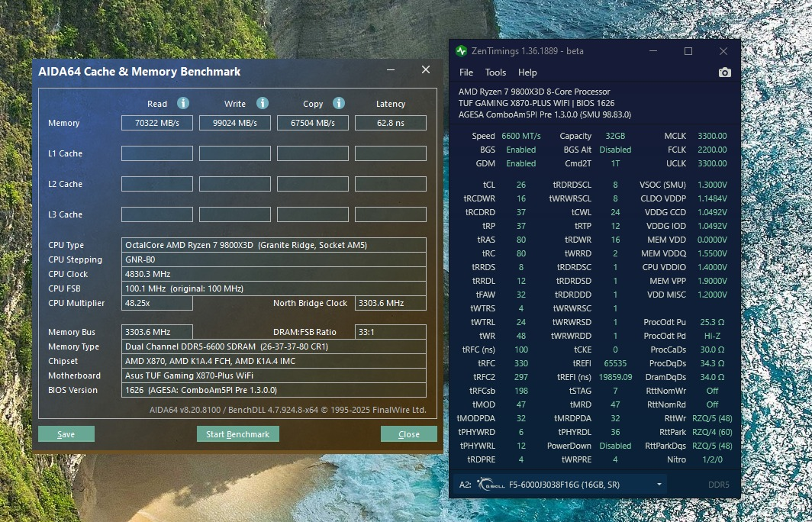Click the AGESA ComboAm5PI version line in ZenTimings

tap(544, 114)
